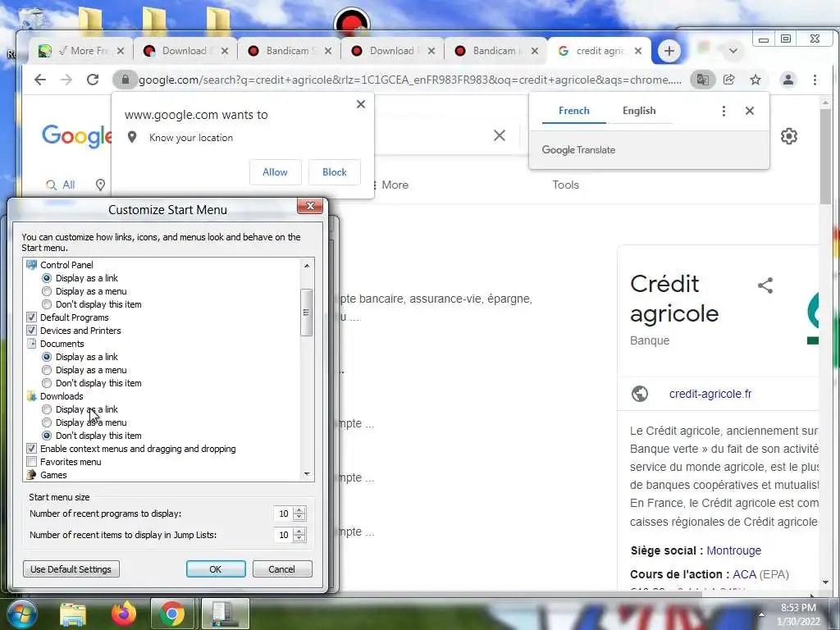Viewport: 840px width, 630px height.
Task: Open the Chrome profile avatar icon
Action: pos(788,80)
